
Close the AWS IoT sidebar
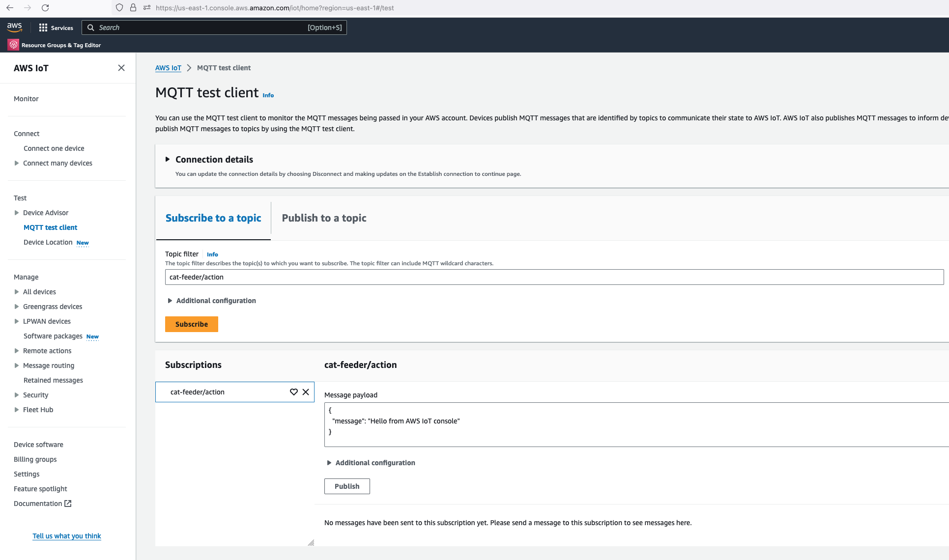(121, 68)
